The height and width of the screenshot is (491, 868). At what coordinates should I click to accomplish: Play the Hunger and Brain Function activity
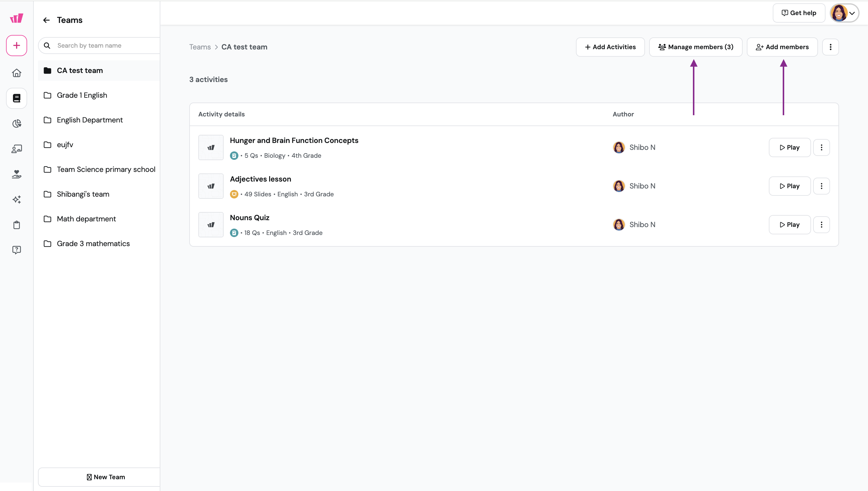pyautogui.click(x=790, y=147)
